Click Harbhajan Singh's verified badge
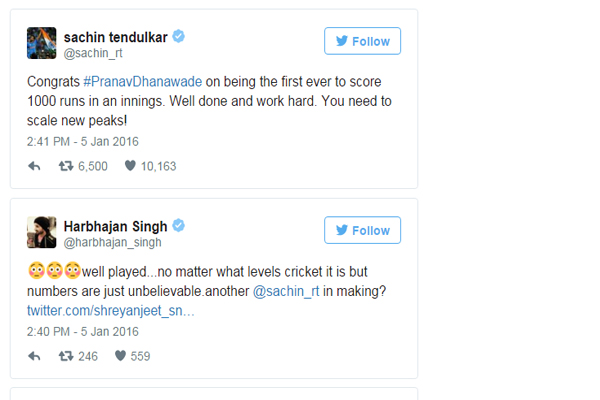This screenshot has height=400, width=600. pos(176,226)
